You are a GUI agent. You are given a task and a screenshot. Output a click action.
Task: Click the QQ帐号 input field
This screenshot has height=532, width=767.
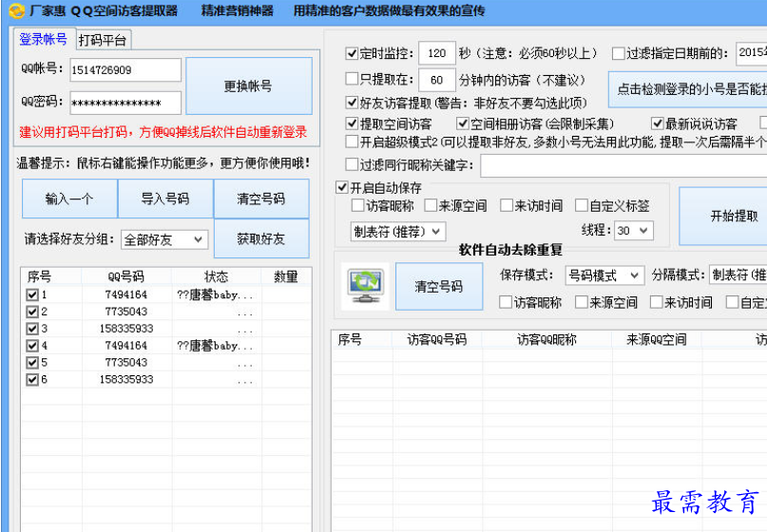[x=125, y=70]
